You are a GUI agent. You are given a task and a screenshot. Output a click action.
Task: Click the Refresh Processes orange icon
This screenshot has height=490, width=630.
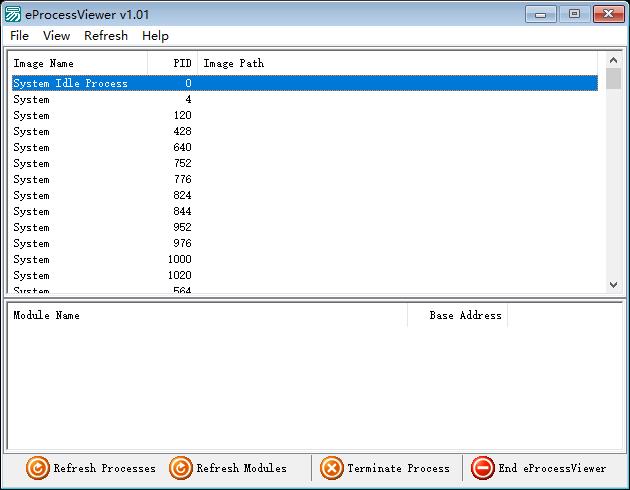pyautogui.click(x=38, y=468)
